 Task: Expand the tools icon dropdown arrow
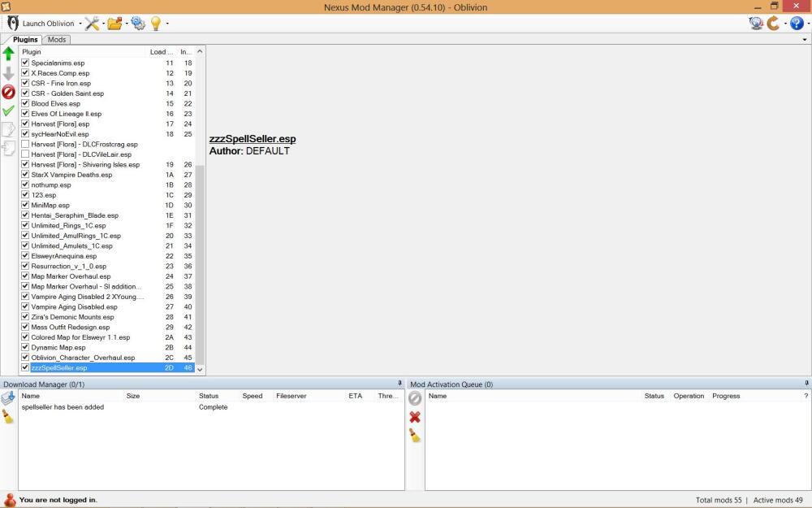click(x=103, y=24)
